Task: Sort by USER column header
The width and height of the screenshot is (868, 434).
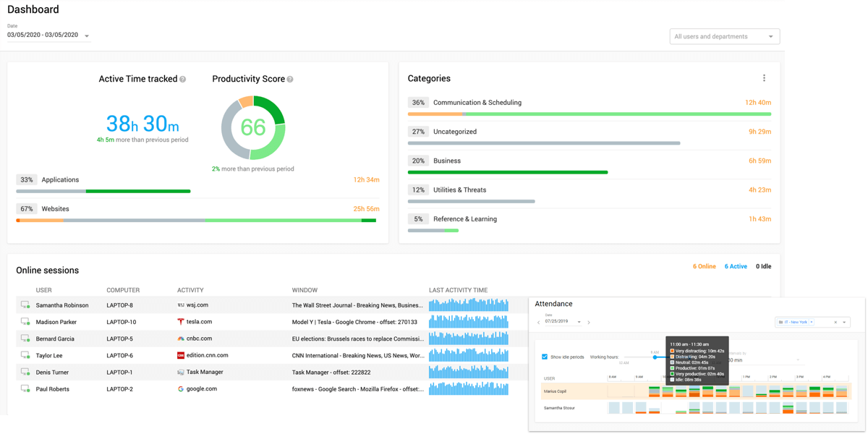Action: (44, 290)
